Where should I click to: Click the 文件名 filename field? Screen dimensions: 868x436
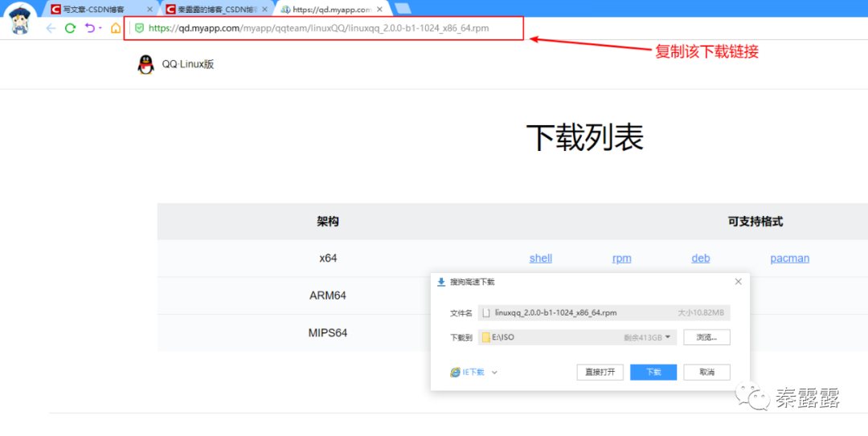[x=604, y=312]
